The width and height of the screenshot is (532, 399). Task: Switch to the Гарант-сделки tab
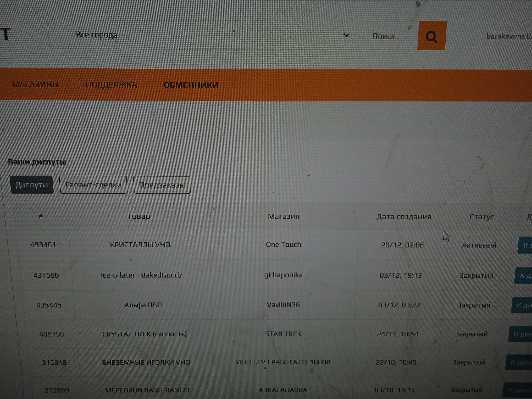pyautogui.click(x=93, y=185)
